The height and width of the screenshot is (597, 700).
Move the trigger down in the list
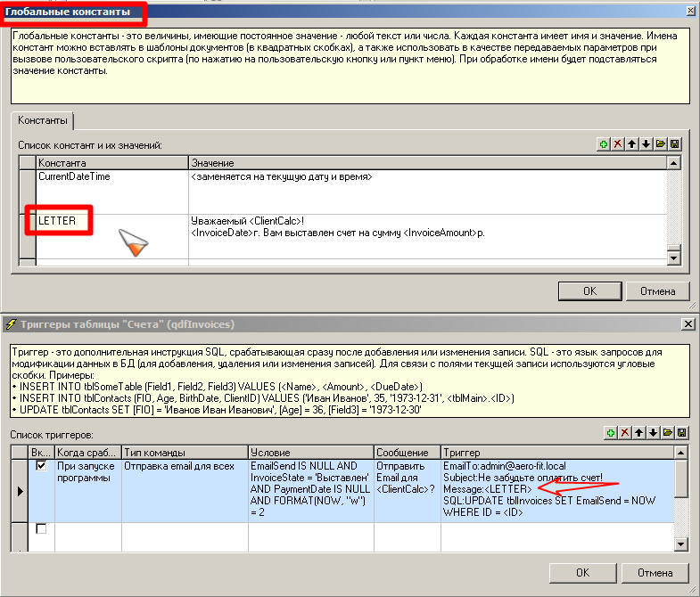[x=654, y=433]
